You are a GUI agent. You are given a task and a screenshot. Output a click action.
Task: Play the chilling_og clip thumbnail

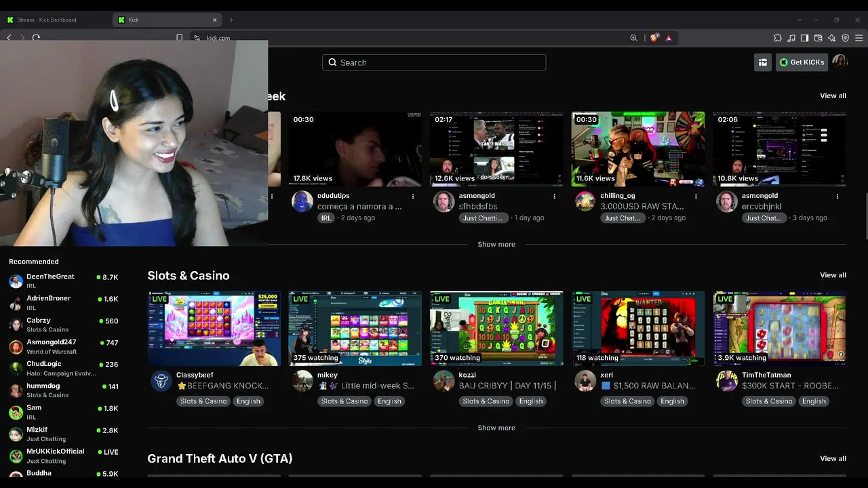point(638,149)
